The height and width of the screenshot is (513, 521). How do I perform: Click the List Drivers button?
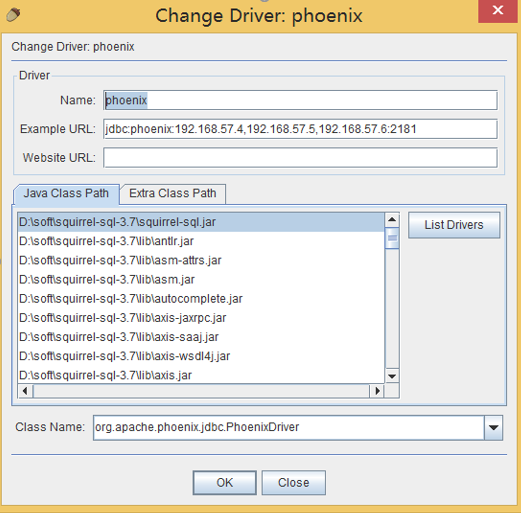point(454,225)
